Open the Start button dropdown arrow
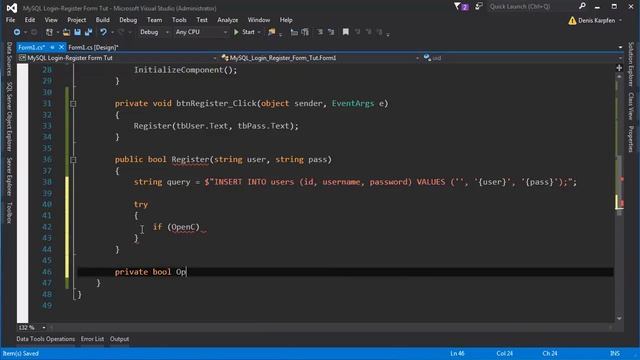 tap(259, 32)
